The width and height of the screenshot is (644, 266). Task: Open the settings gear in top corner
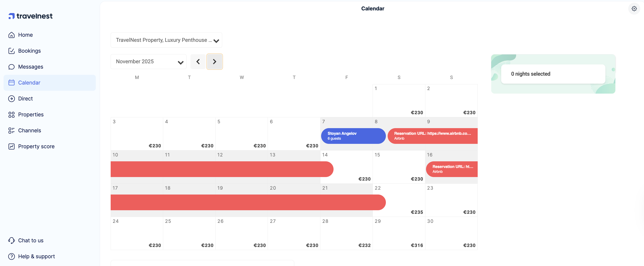click(x=634, y=8)
